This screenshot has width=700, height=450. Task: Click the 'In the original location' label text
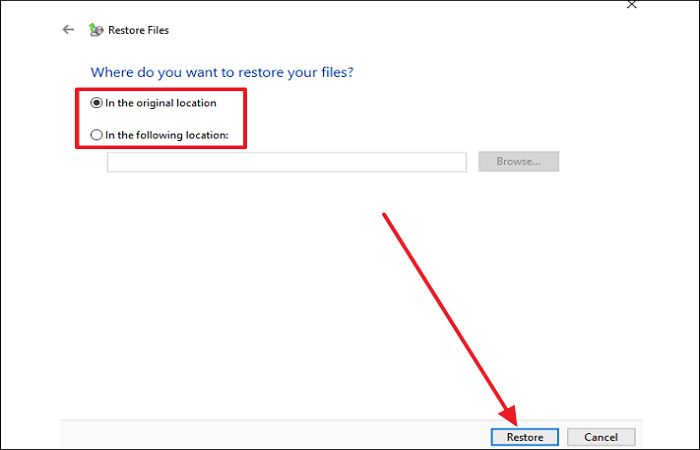pyautogui.click(x=160, y=103)
